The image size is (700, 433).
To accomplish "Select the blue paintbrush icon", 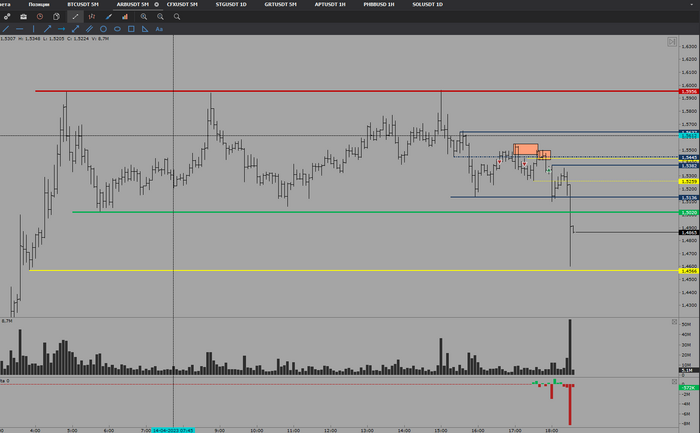I will (108, 17).
